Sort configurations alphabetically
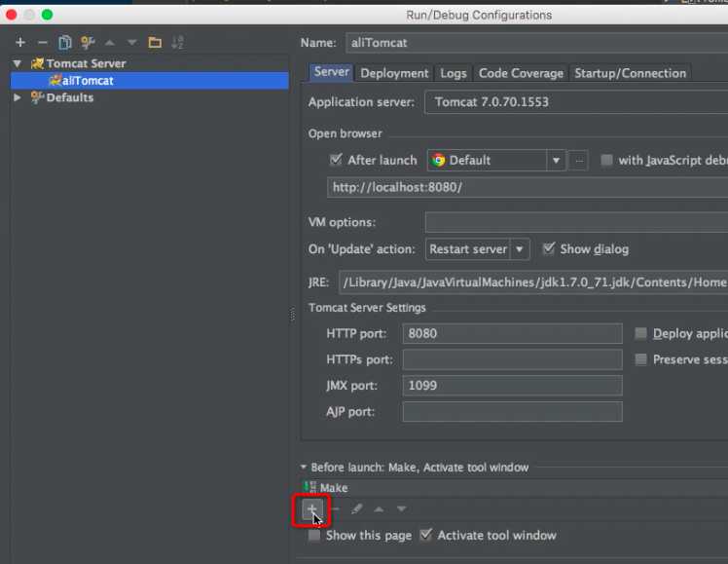Image resolution: width=728 pixels, height=564 pixels. click(x=177, y=42)
